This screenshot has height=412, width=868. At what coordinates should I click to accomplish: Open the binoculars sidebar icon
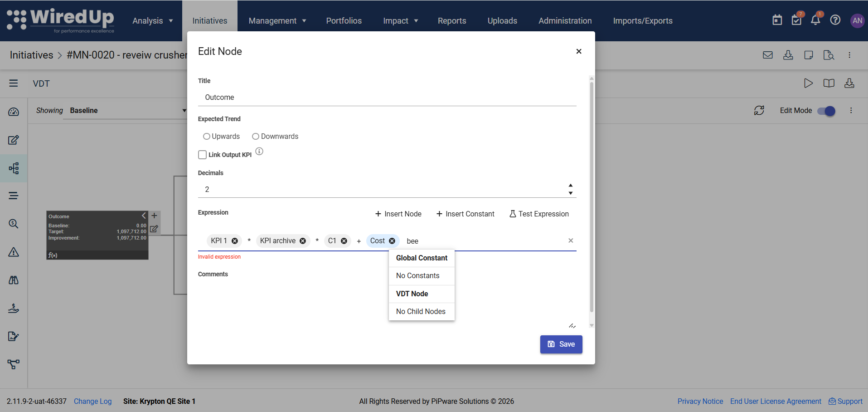click(x=14, y=280)
